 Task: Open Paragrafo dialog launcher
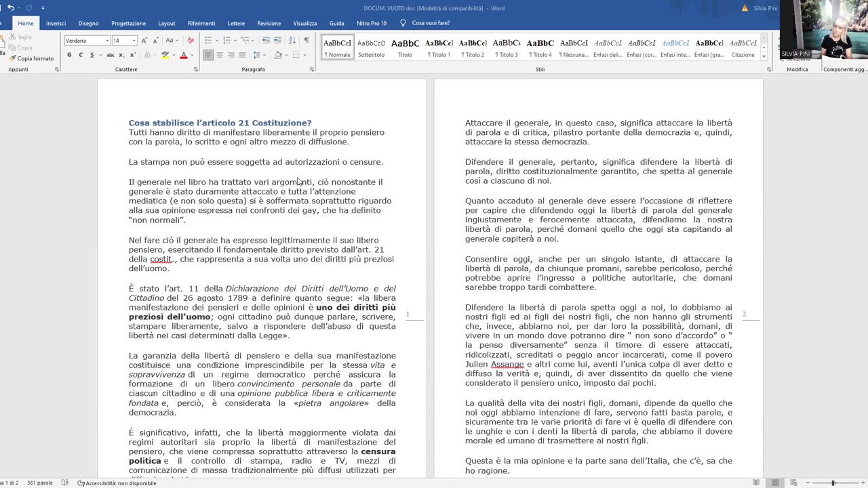(x=312, y=70)
